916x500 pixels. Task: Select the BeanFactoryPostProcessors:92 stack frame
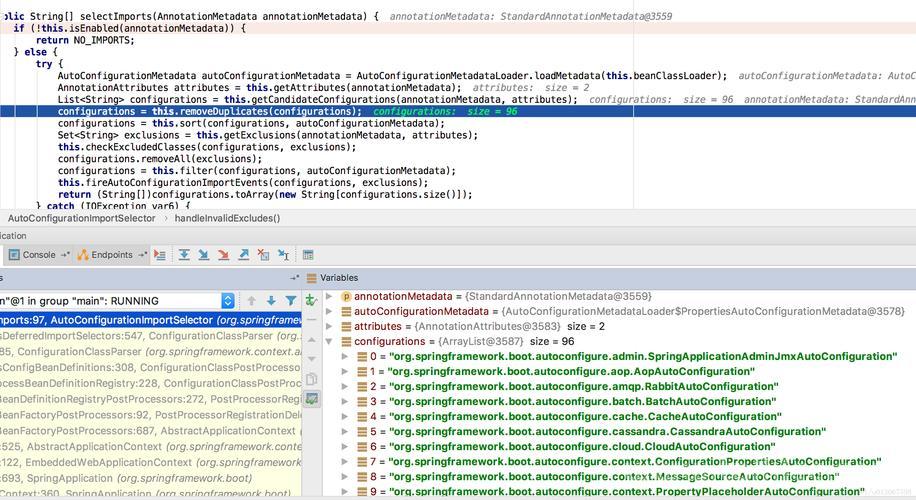[151, 415]
